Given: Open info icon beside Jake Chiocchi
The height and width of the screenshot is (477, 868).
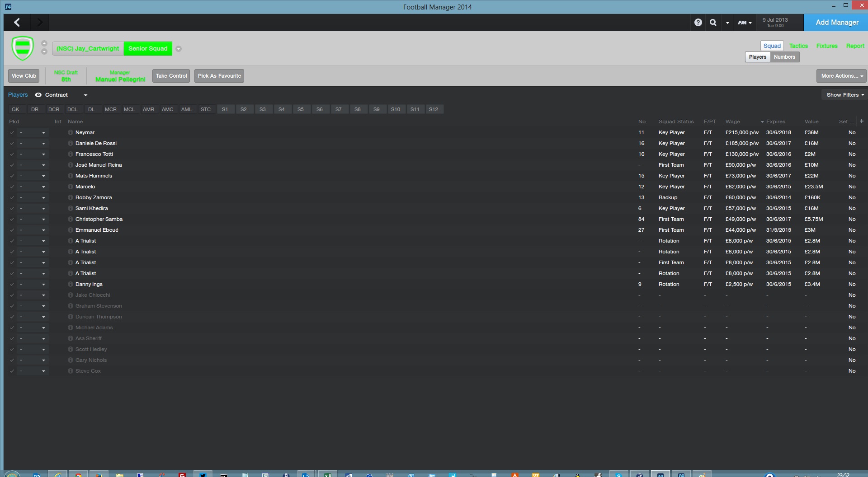Looking at the screenshot, I should coord(71,295).
